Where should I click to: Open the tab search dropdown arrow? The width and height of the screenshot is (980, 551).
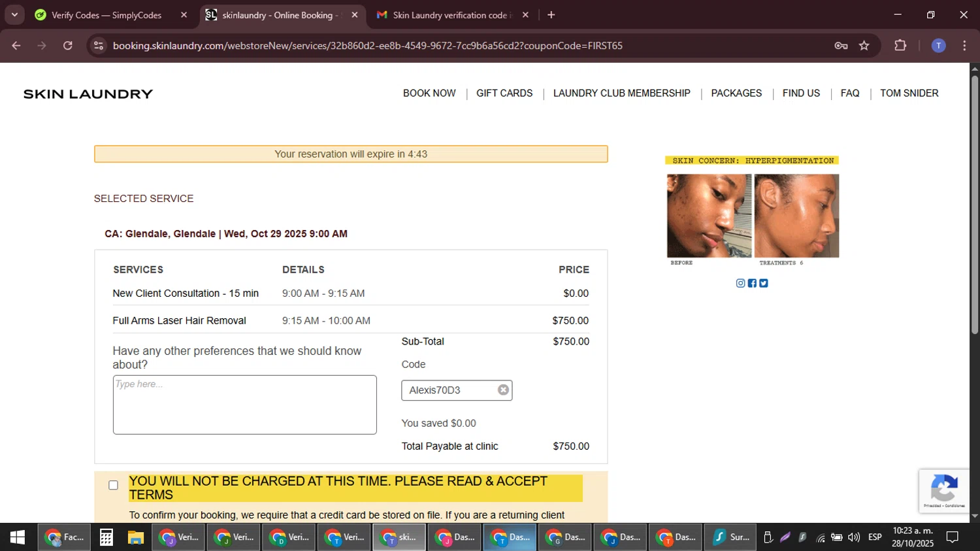pyautogui.click(x=14, y=15)
